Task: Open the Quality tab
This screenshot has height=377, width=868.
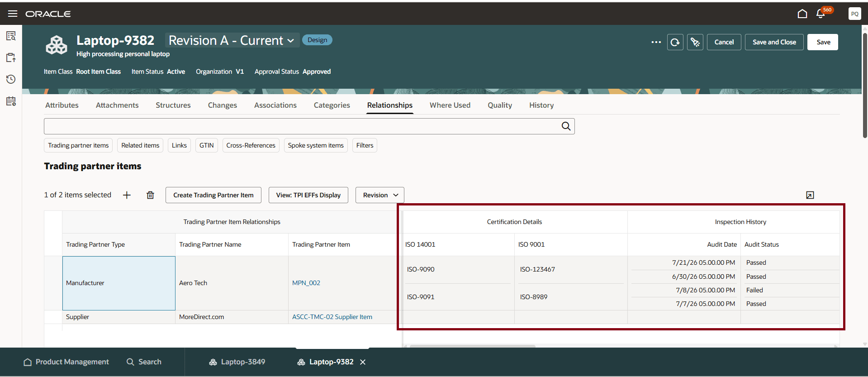Action: (x=500, y=105)
